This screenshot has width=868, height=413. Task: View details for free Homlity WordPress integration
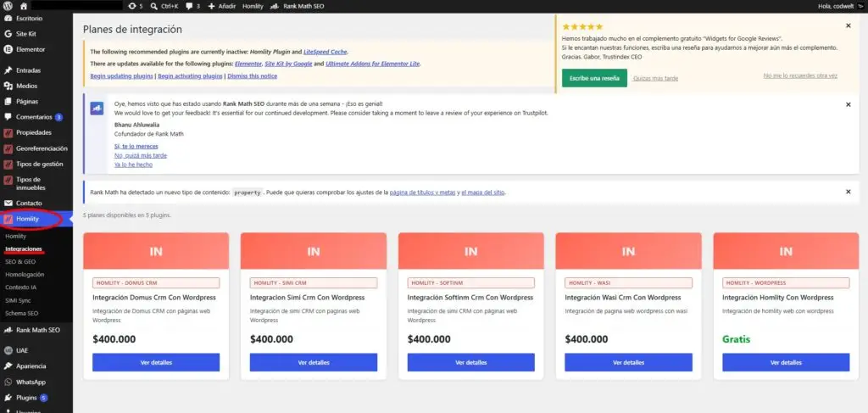786,363
